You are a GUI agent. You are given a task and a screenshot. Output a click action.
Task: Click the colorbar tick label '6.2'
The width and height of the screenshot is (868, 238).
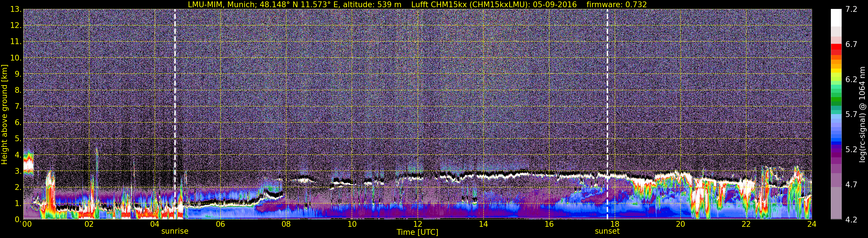coord(851,80)
